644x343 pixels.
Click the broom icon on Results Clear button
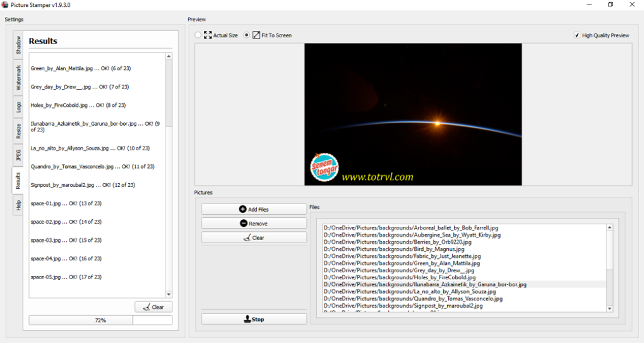(x=146, y=307)
